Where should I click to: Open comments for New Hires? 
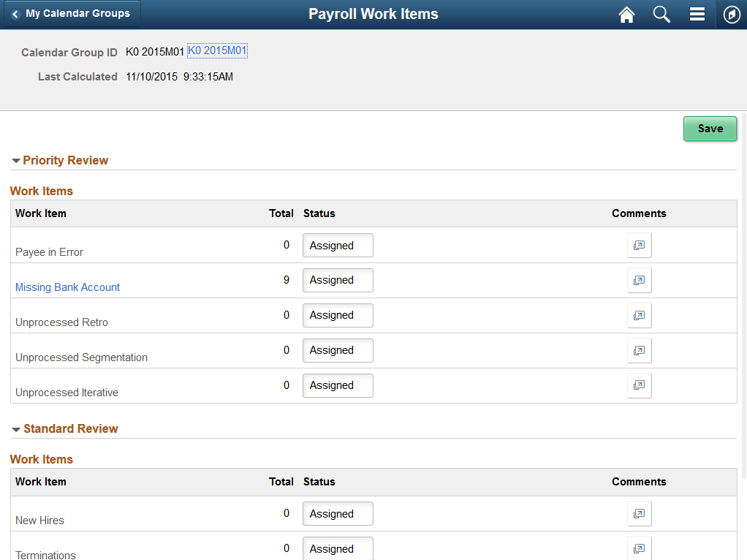point(639,513)
